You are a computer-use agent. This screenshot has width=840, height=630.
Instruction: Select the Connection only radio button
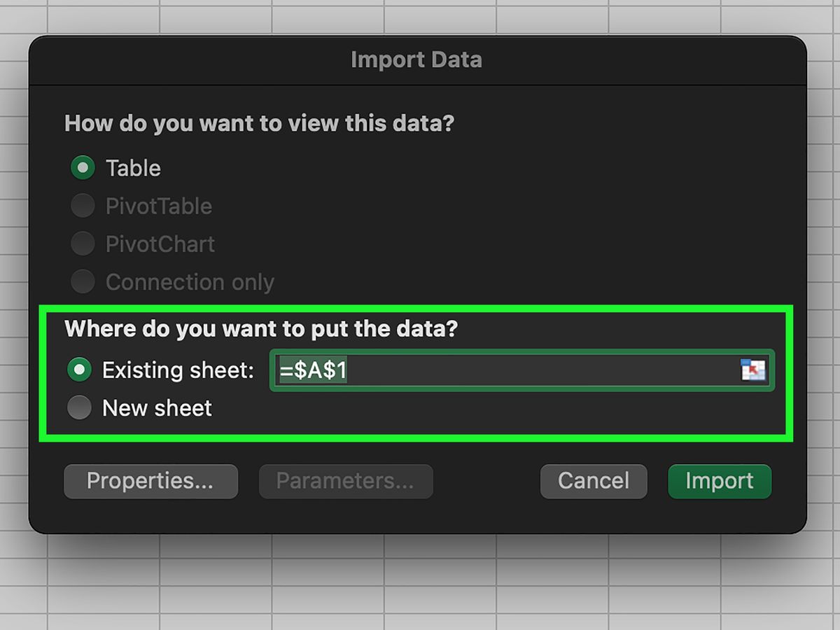coord(83,281)
